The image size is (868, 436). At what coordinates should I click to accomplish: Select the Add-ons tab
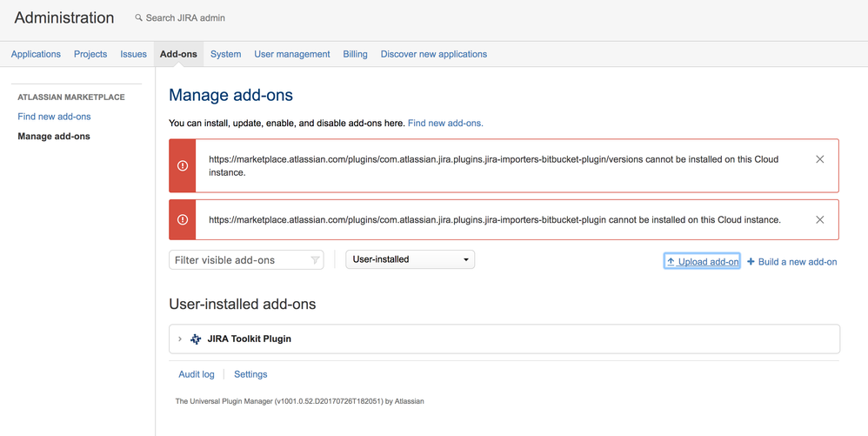point(178,54)
